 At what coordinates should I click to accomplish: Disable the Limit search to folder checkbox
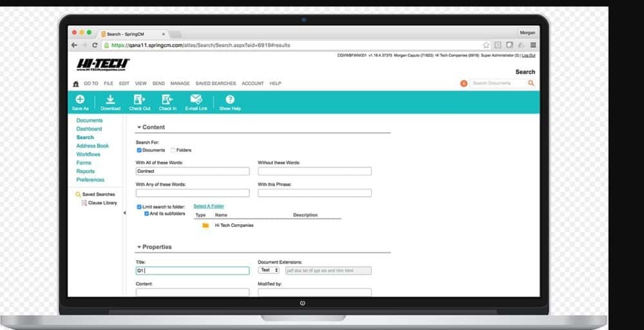pyautogui.click(x=139, y=206)
